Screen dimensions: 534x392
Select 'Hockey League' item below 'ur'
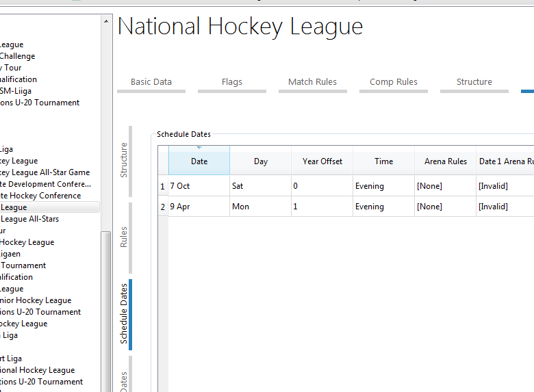tap(27, 242)
